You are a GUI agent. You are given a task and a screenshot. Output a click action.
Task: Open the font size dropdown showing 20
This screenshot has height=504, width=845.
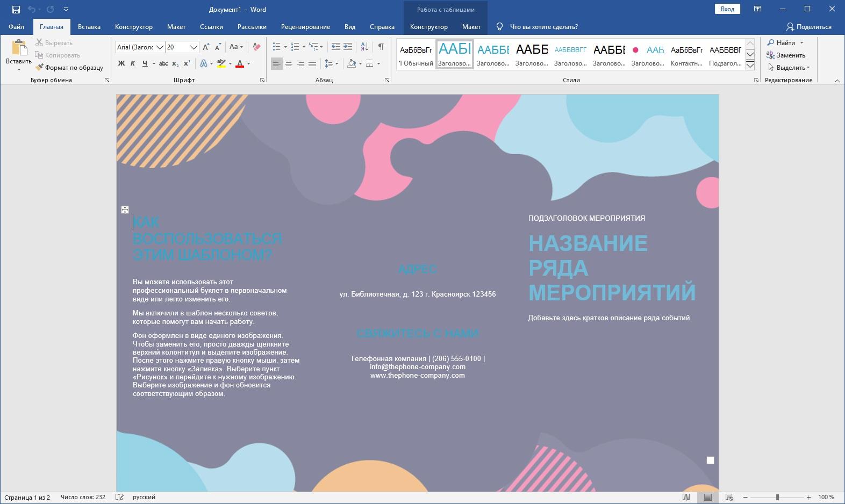[194, 47]
